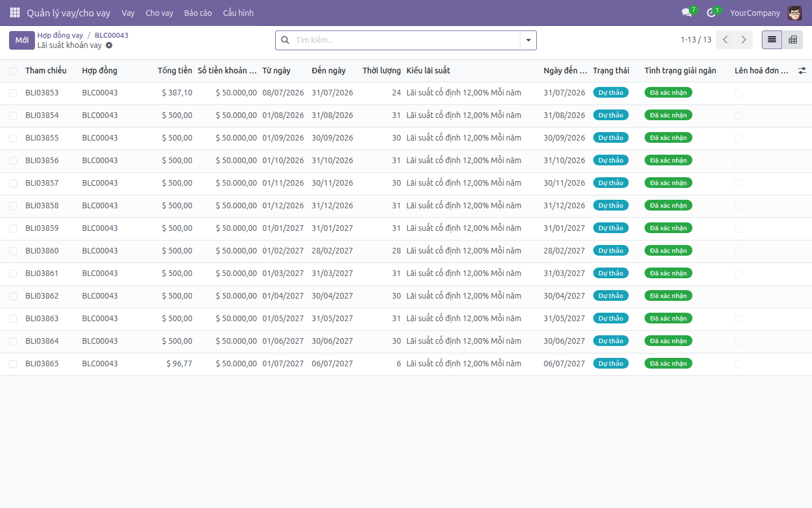812x508 pixels.
Task: Select the checkbox for row BLI03853
Action: tap(13, 93)
